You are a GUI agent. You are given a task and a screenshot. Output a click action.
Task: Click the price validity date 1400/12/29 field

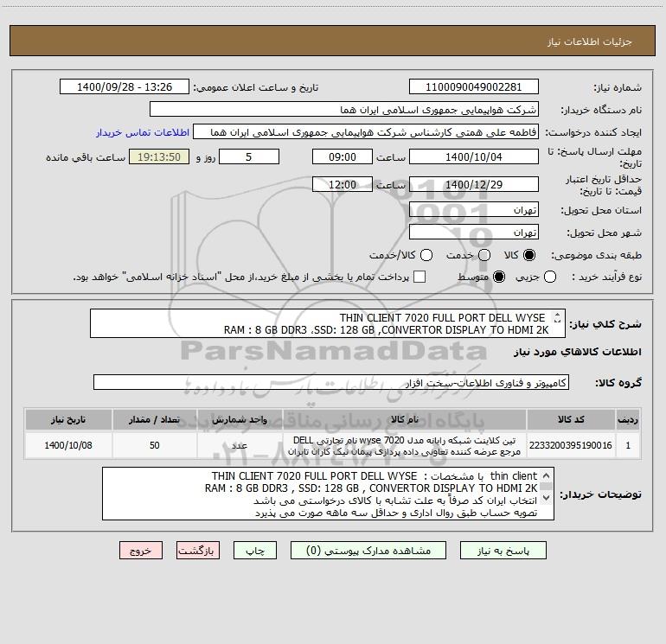474,185
